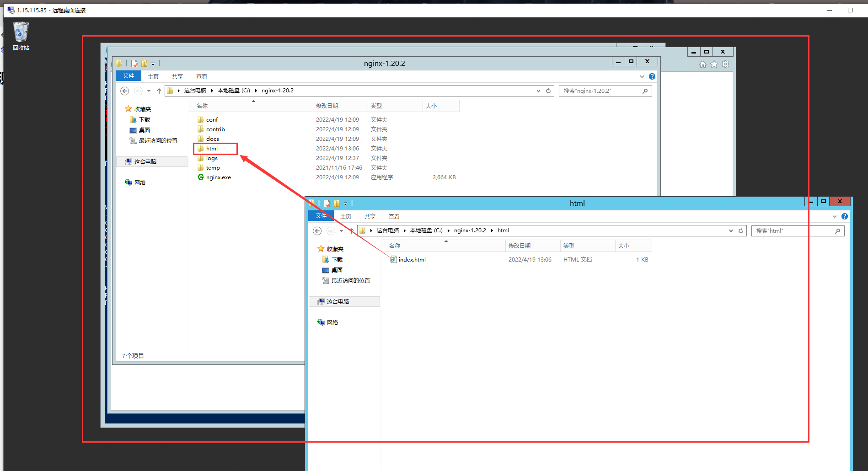Click the favorites star in background browser window
This screenshot has width=868, height=471.
pyautogui.click(x=714, y=64)
